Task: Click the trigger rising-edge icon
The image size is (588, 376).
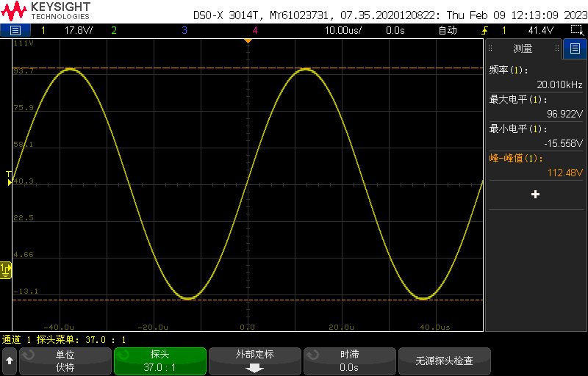Action: [484, 30]
